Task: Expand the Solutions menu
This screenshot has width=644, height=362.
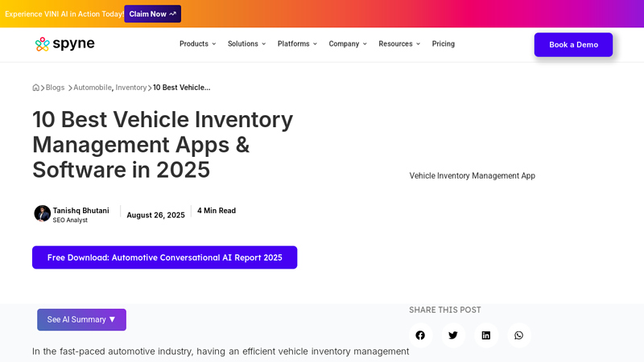Action: point(247,44)
